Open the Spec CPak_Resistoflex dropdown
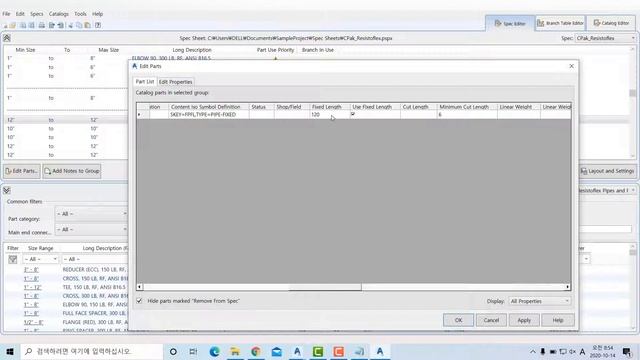Viewport: 640px width, 360px height. tap(605, 38)
